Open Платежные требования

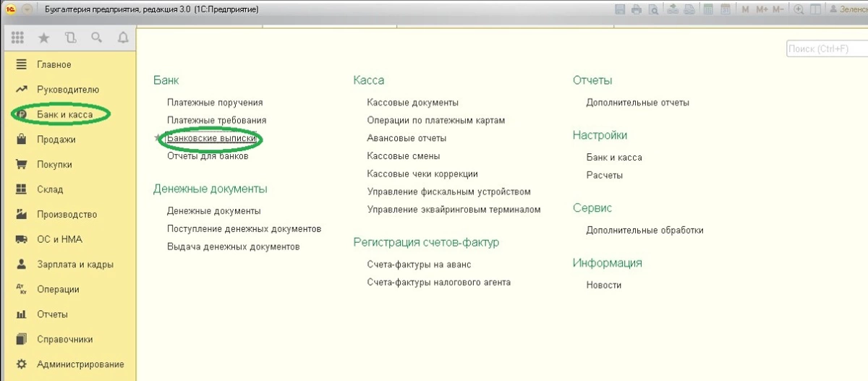tap(216, 120)
